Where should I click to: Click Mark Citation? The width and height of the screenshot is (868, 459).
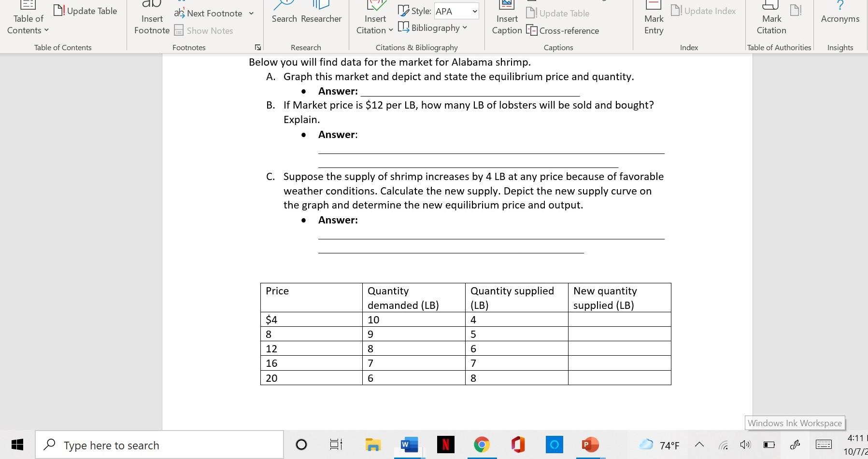[x=771, y=19]
